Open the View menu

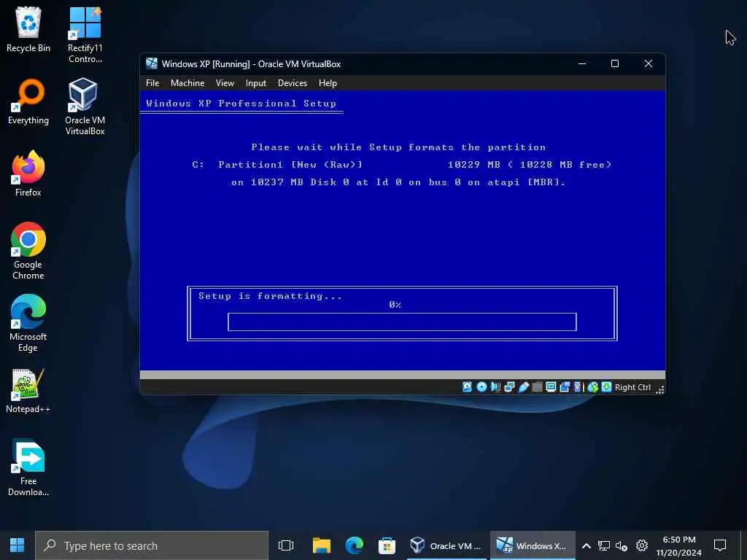[x=225, y=83]
